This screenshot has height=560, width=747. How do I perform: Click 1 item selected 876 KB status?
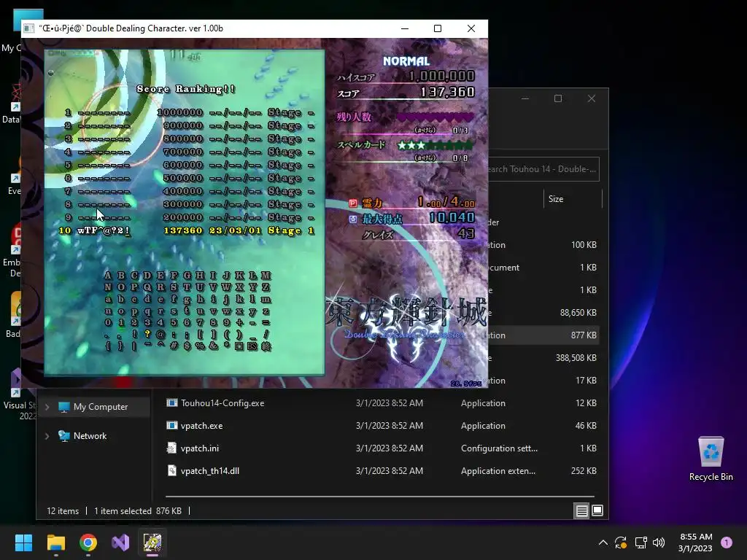click(138, 511)
